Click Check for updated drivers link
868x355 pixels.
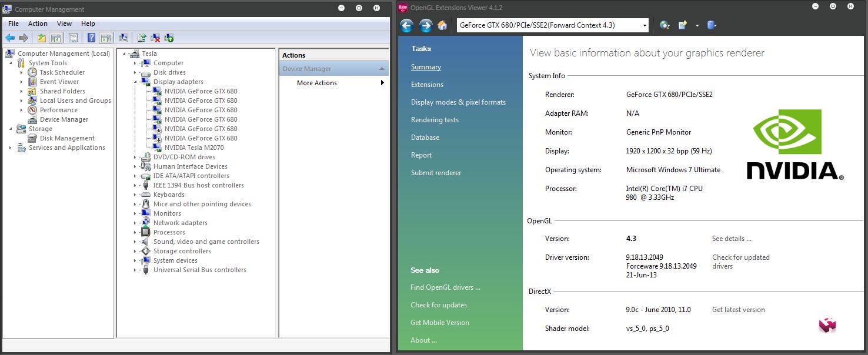click(741, 262)
